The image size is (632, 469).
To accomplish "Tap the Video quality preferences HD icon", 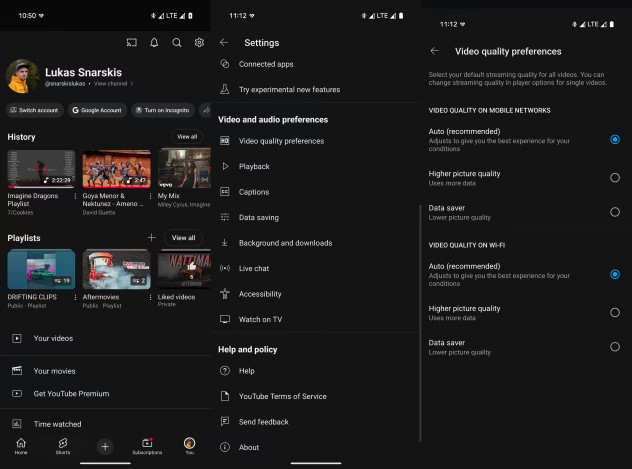I will click(225, 141).
